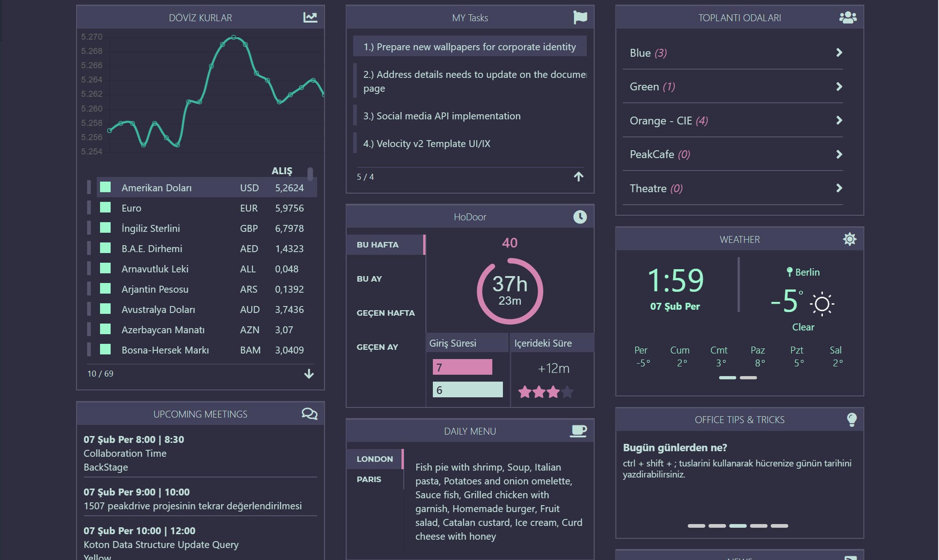This screenshot has width=939, height=560.
Task: Toggle İngiliz Sterlini checkbox
Action: (106, 228)
